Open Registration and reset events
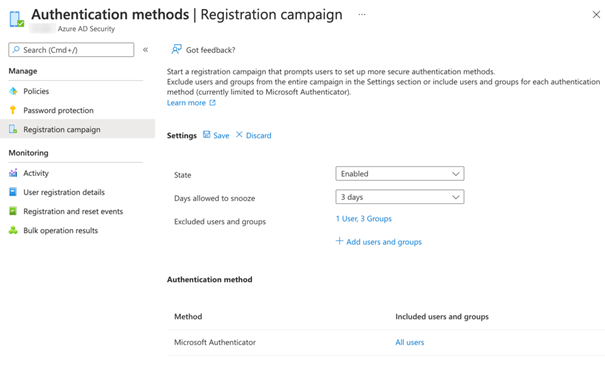Viewport: 605px width, 369px height. (x=73, y=212)
